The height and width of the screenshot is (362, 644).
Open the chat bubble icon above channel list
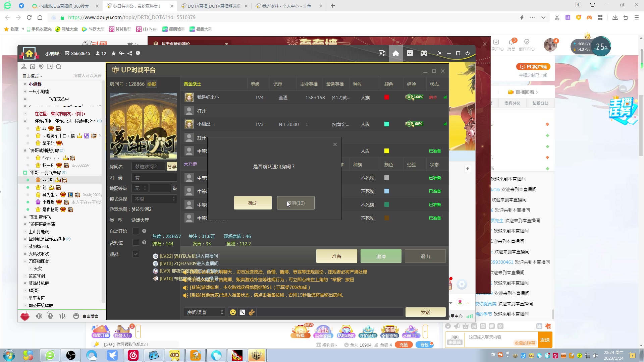[x=33, y=66]
